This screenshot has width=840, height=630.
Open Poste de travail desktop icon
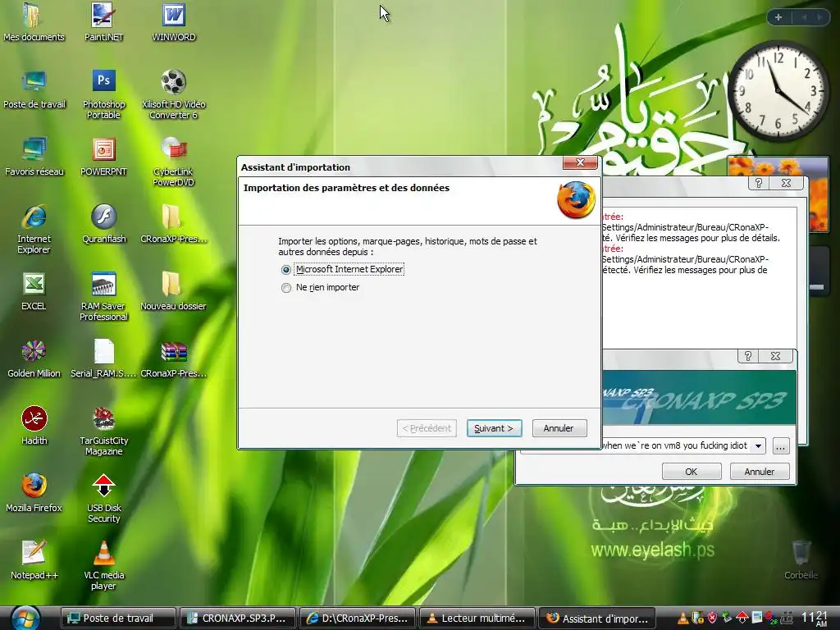pos(34,90)
